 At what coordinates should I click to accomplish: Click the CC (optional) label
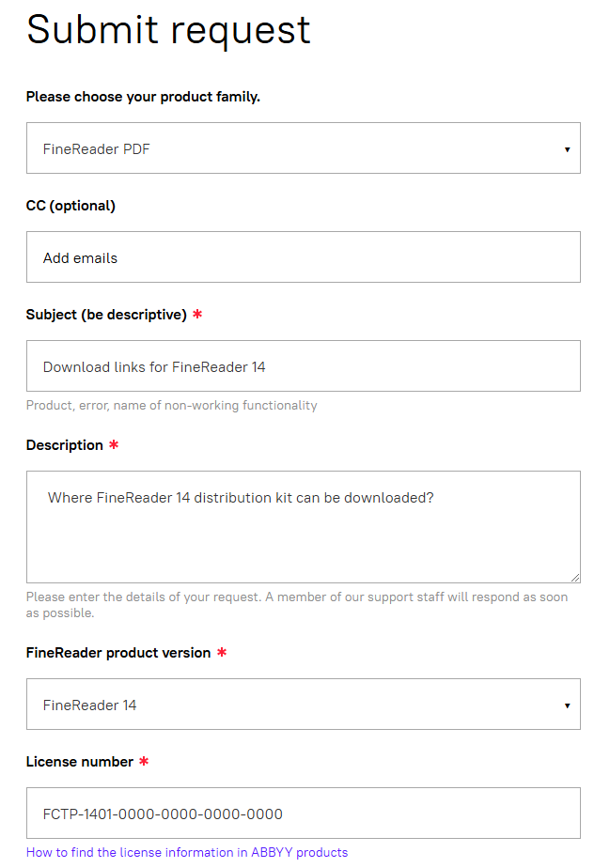[70, 206]
